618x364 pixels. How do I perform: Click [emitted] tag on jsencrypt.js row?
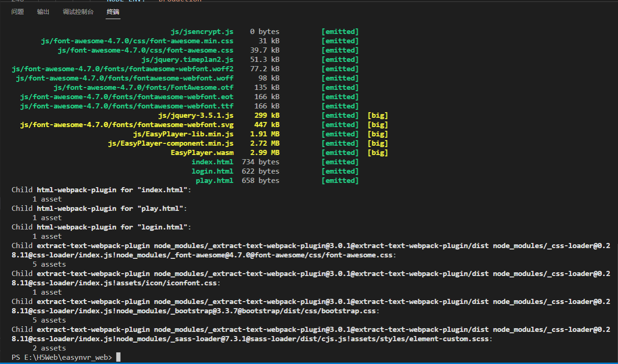[x=340, y=32]
